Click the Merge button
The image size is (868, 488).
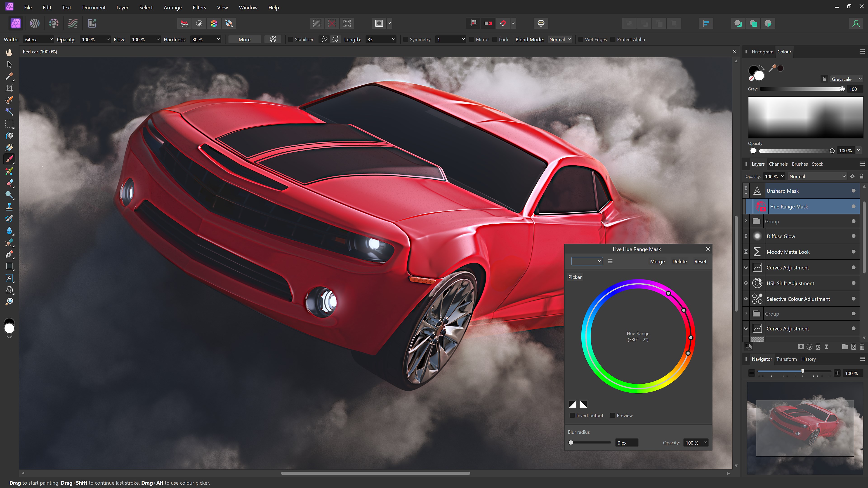click(x=657, y=261)
